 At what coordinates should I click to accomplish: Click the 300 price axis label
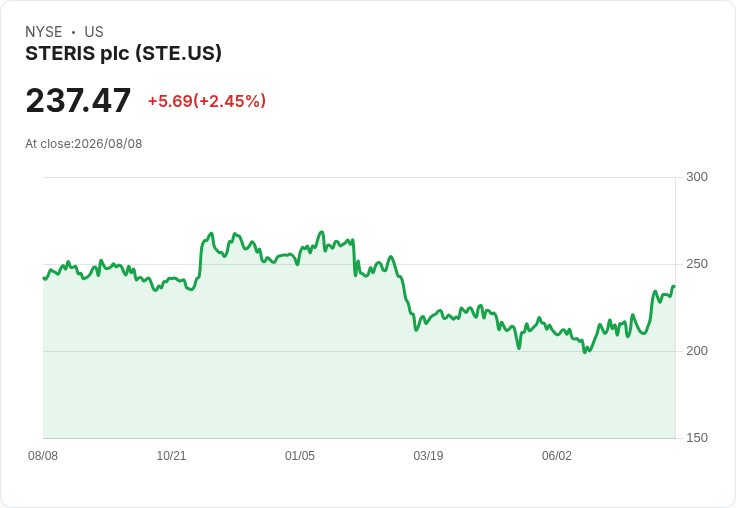point(697,177)
